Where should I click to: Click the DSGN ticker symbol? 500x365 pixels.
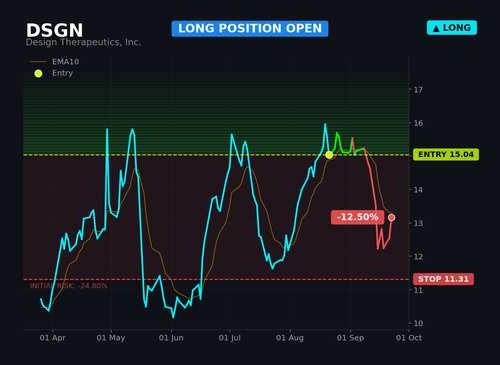pyautogui.click(x=54, y=30)
